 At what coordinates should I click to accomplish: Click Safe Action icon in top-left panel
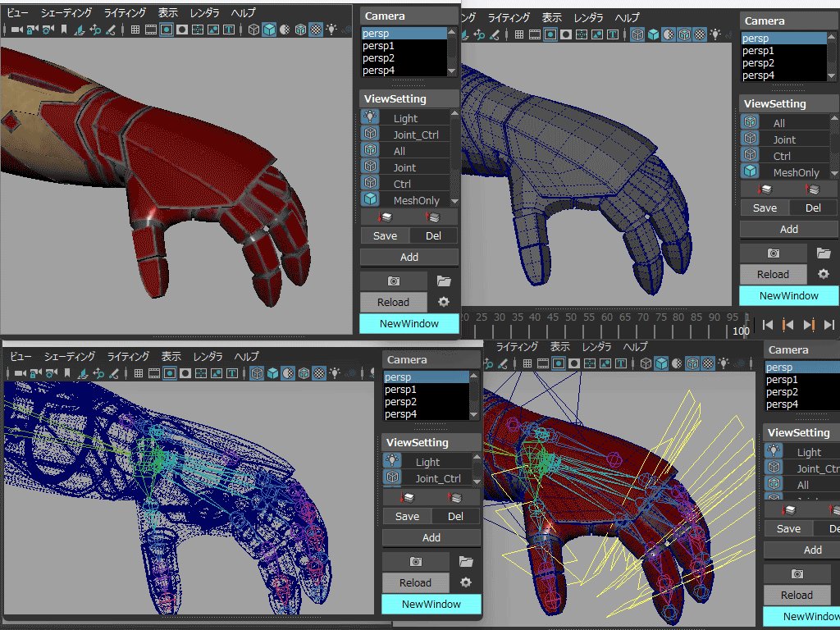click(213, 30)
